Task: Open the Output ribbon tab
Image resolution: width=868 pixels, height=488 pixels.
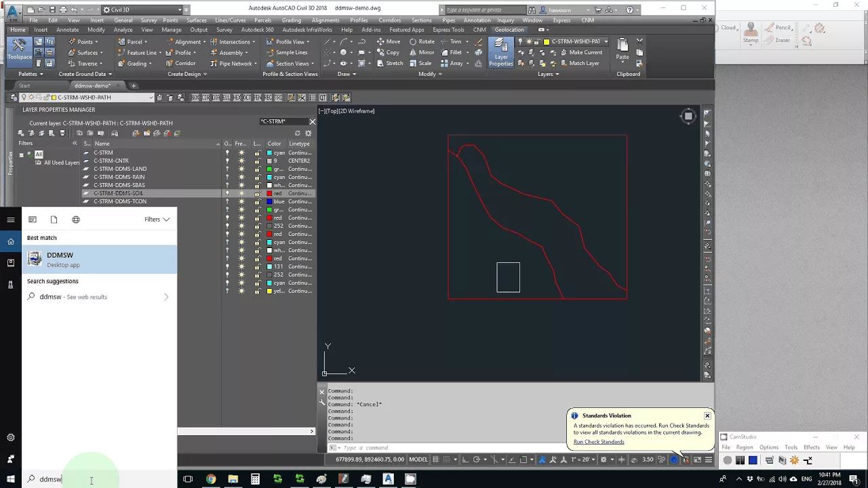Action: point(199,30)
